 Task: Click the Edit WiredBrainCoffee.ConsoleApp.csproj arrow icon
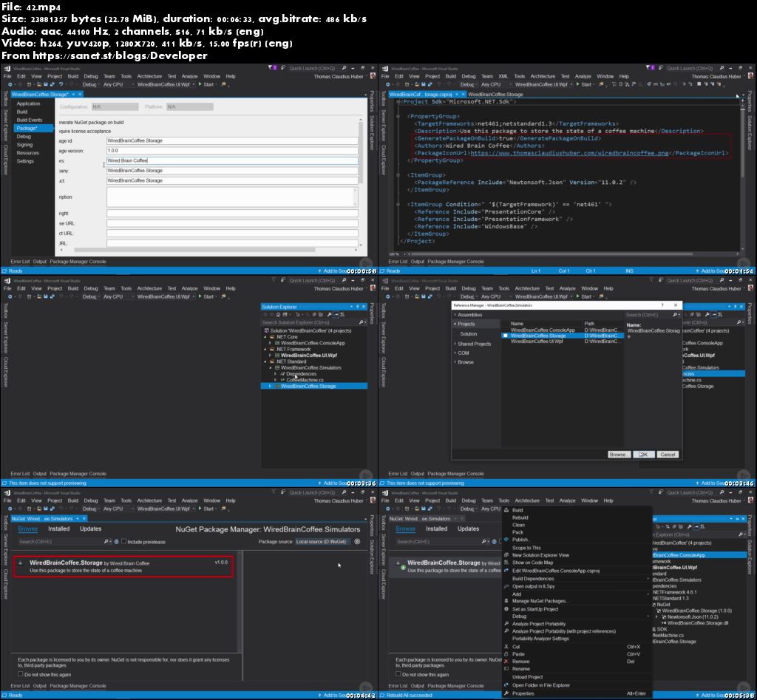506,571
